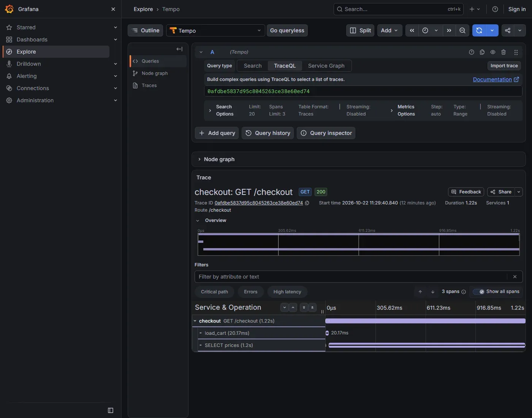Click the share icon in toolbar
Screen dimensions: 532x418
click(508, 30)
